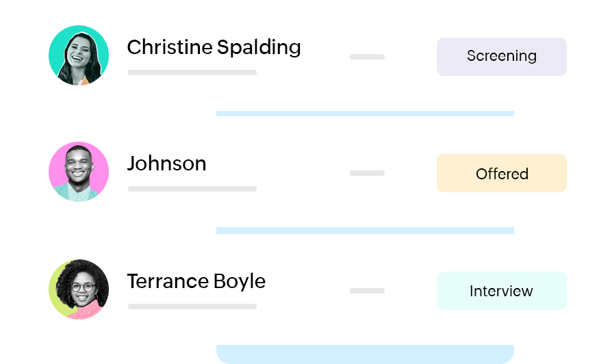Open the Offered status label
The image size is (612, 364).
[501, 174]
